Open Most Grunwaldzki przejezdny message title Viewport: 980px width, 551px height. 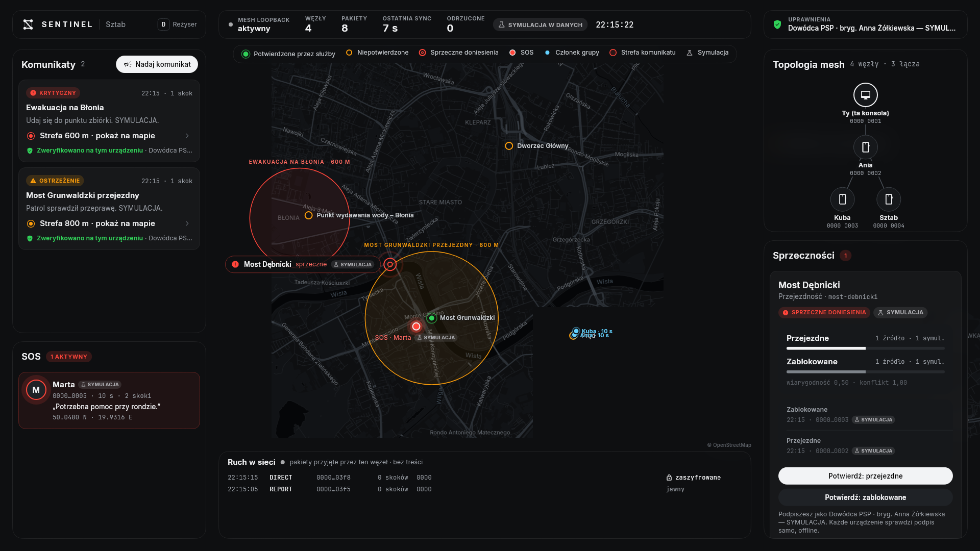tap(83, 195)
